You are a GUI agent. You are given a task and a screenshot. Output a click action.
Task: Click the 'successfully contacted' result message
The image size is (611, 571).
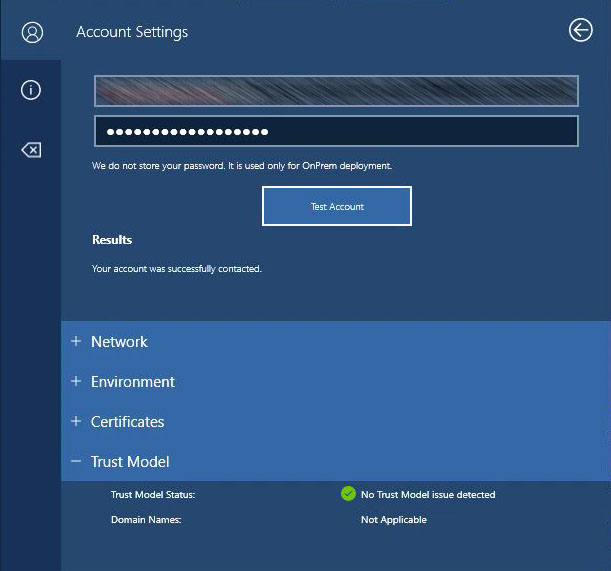(177, 269)
